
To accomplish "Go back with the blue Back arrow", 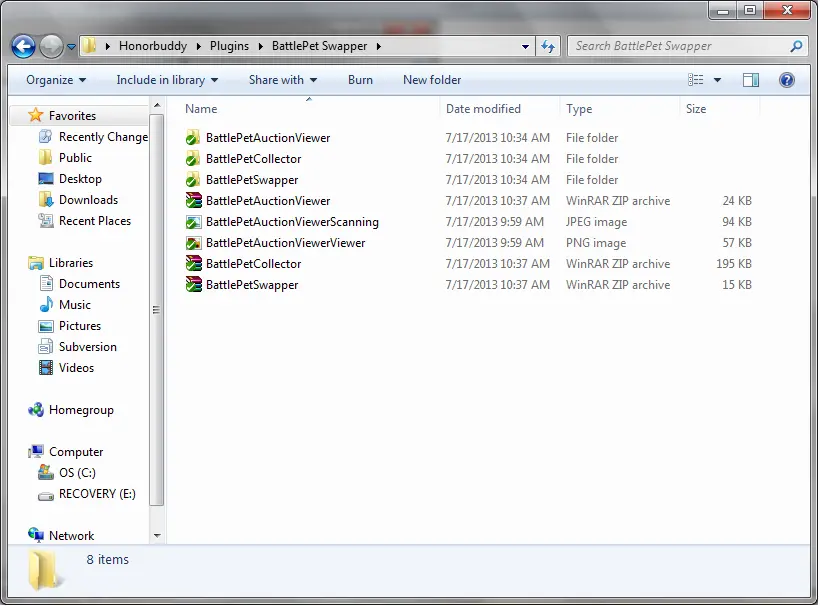I will click(23, 47).
